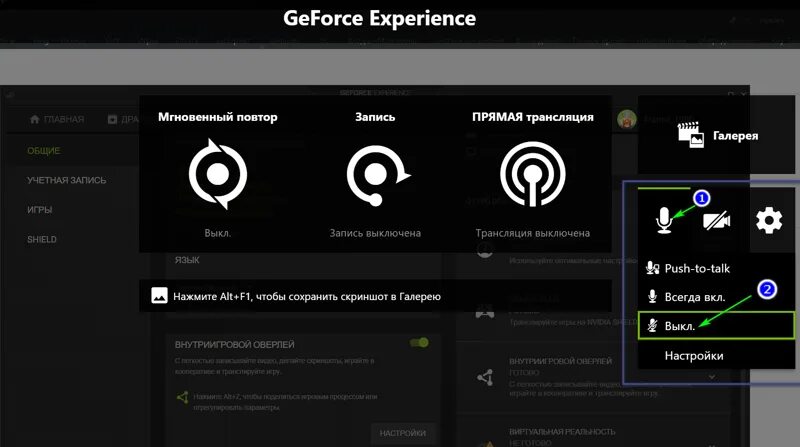Select Выкл. to turn microphone off
The image size is (800, 447).
[x=716, y=326]
